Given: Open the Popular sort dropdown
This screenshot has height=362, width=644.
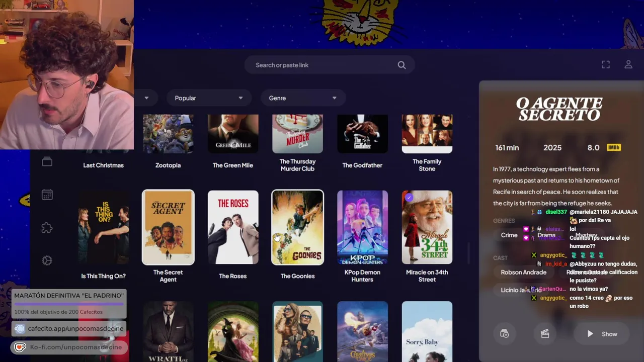Looking at the screenshot, I should (208, 98).
